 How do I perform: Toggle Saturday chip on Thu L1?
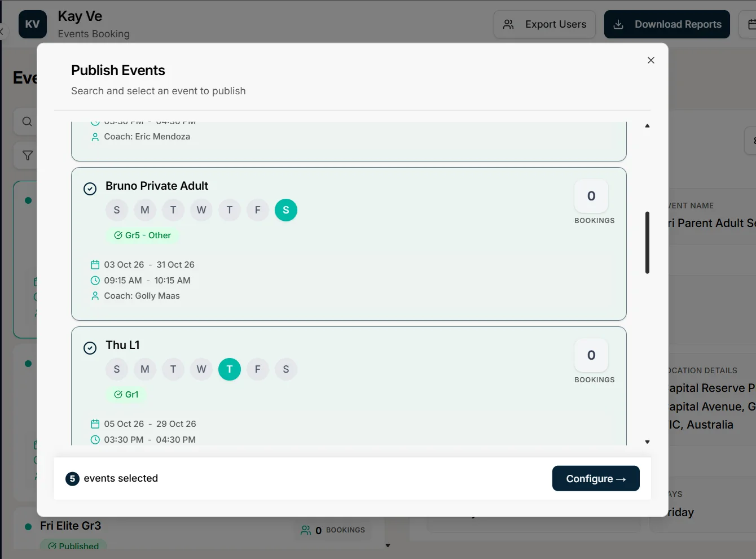(x=286, y=369)
